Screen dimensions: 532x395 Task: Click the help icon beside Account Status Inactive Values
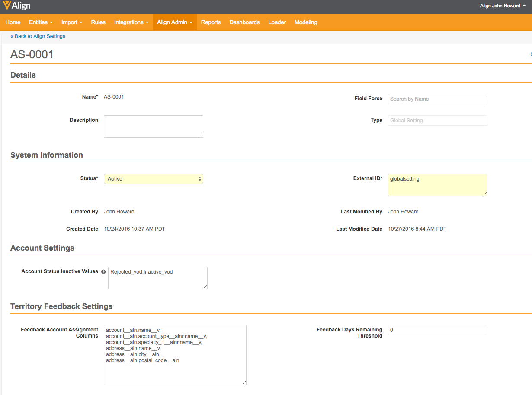(103, 272)
